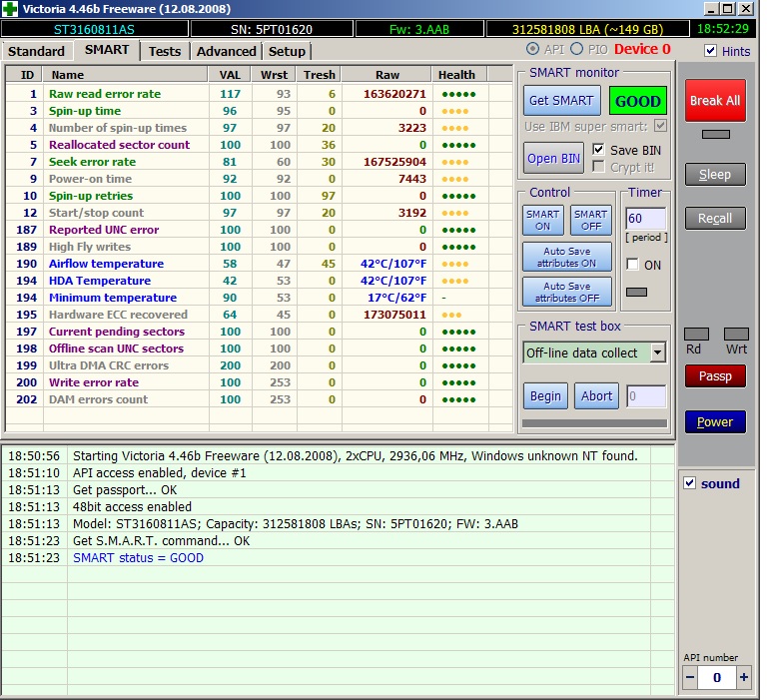Toggle the Save BIN checkbox
This screenshot has width=767, height=700.
598,150
